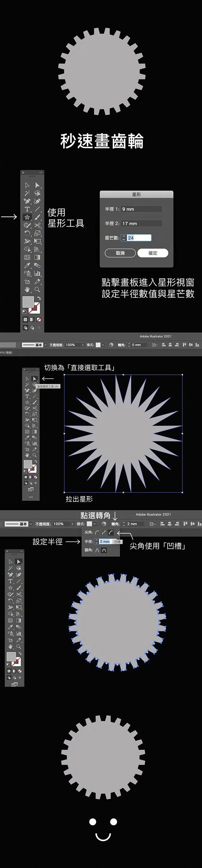The image size is (202, 868).
Task: Select Selection tool in toolbar beside Star dialog
Action: [27, 185]
